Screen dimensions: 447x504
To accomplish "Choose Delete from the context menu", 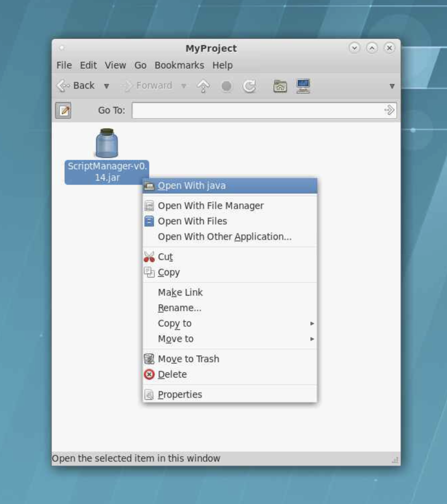I will [172, 375].
